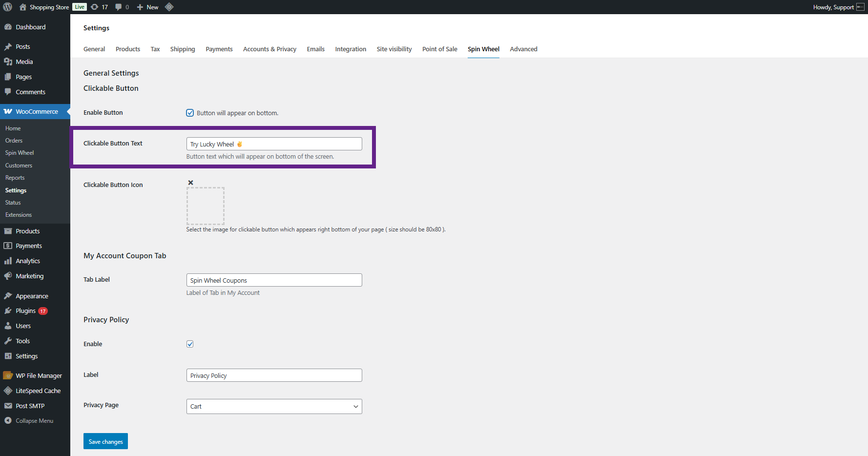868x456 pixels.
Task: Open Spin Wheel submenu link under WooCommerce
Action: [20, 153]
